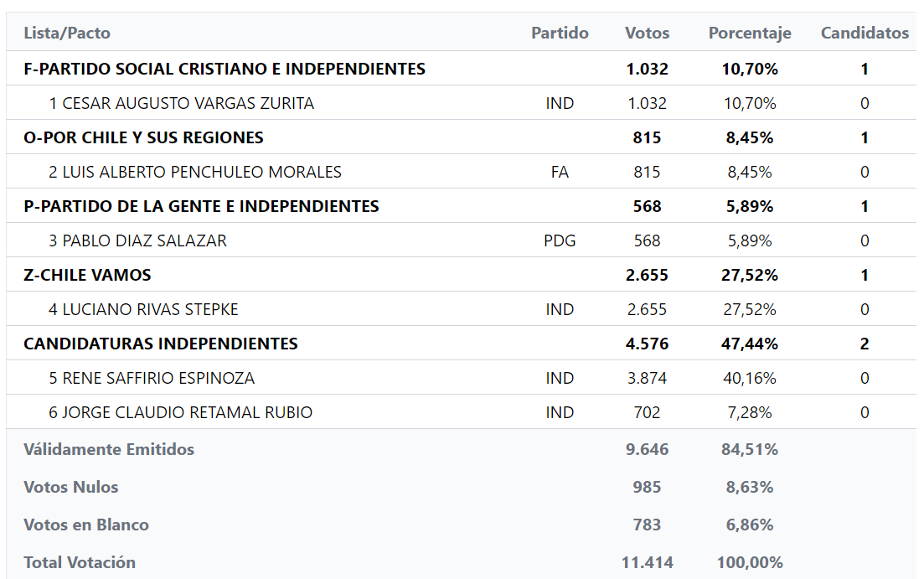Select candidate Luciano Rivas Stepke
This screenshot has height=579, width=924.
click(143, 309)
